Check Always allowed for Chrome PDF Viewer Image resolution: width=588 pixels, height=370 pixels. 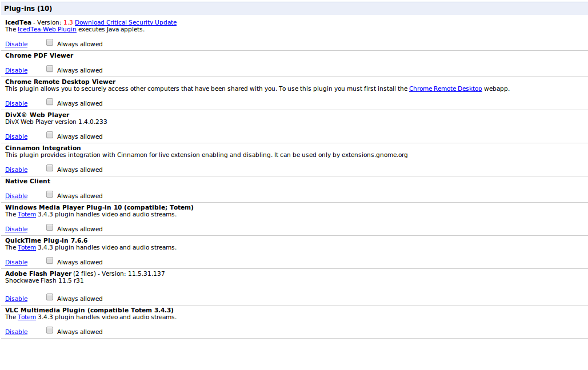50,69
